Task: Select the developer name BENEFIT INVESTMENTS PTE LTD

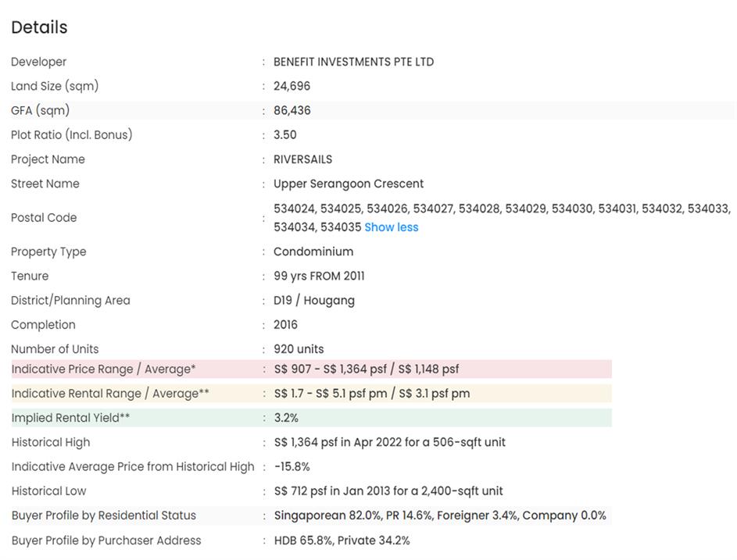Action: pos(353,62)
